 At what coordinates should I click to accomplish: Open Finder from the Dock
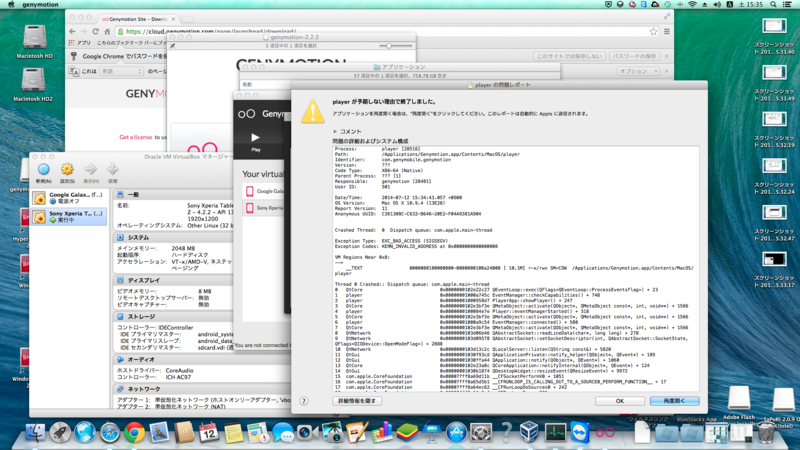[x=35, y=432]
